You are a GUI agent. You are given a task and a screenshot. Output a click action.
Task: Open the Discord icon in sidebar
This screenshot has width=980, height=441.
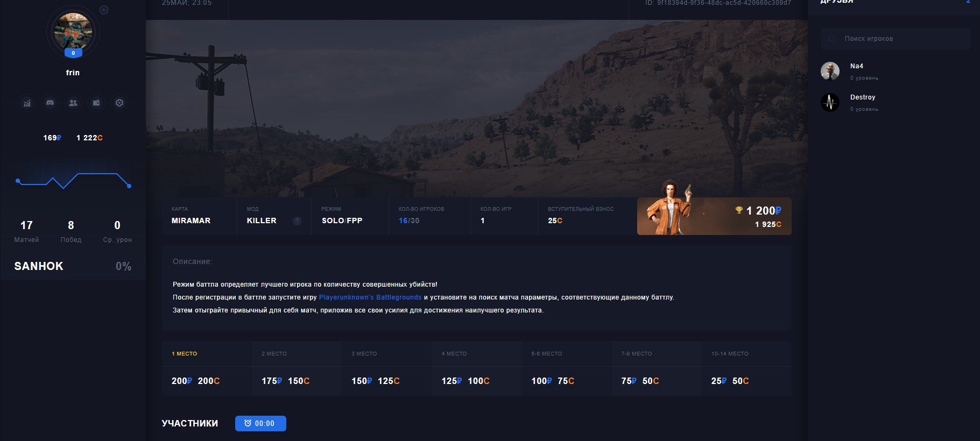pyautogui.click(x=50, y=103)
